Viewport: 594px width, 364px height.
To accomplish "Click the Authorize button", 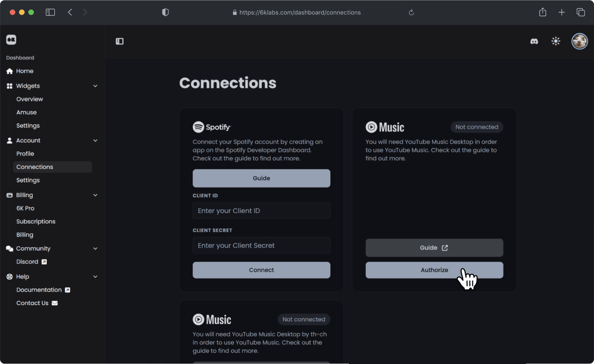I will point(434,270).
